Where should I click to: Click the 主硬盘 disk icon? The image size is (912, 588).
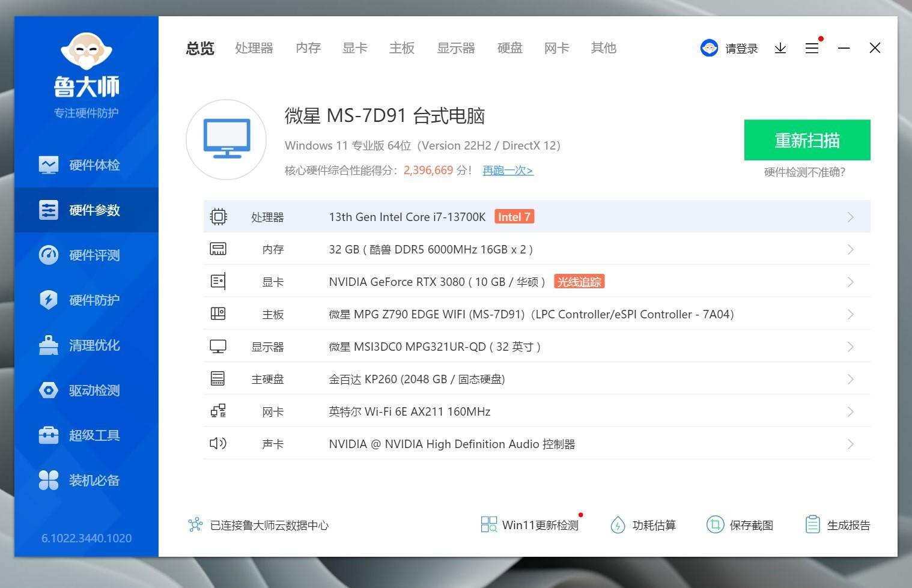218,378
